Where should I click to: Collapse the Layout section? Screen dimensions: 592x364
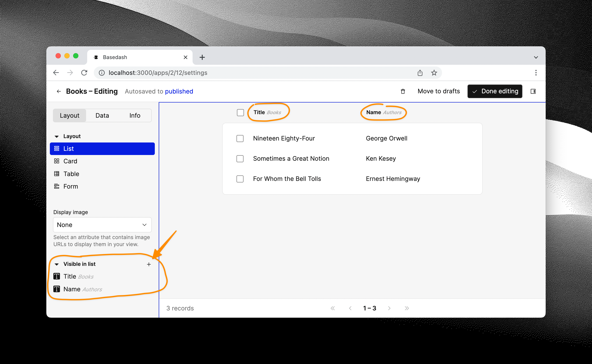tap(57, 136)
